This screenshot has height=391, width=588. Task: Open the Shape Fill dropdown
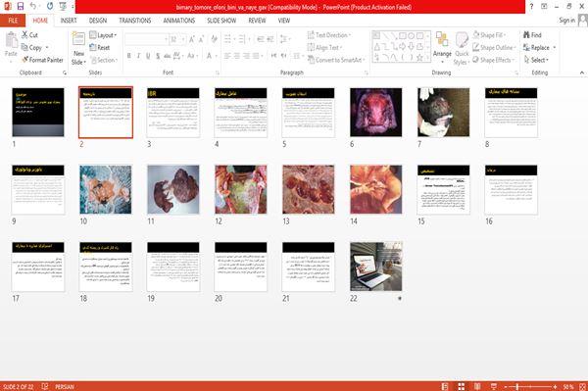coord(489,35)
